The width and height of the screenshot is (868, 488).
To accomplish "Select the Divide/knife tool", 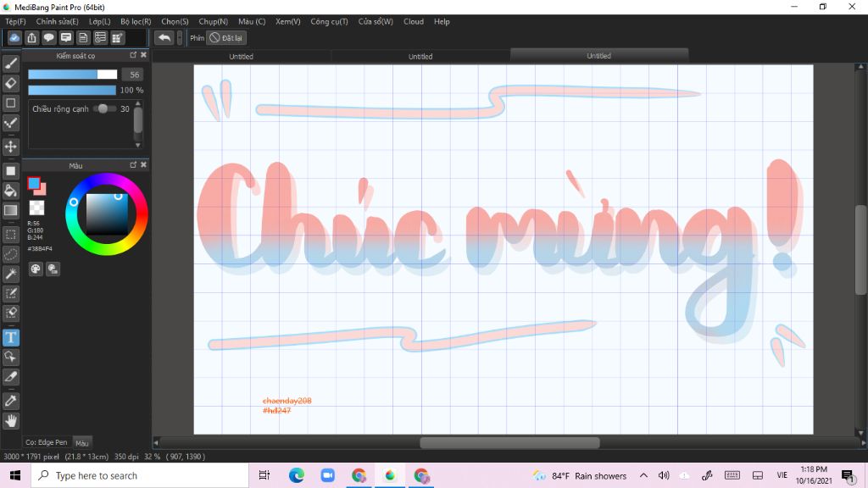I will click(10, 377).
